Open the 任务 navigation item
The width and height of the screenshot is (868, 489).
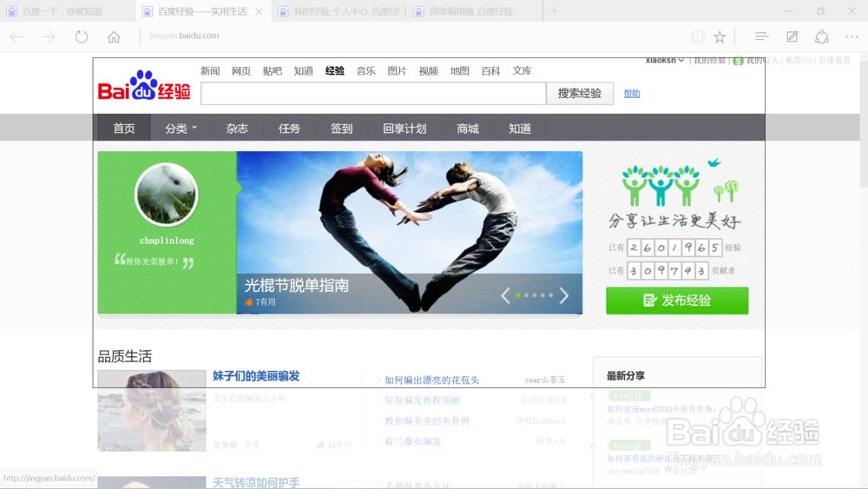pyautogui.click(x=289, y=129)
